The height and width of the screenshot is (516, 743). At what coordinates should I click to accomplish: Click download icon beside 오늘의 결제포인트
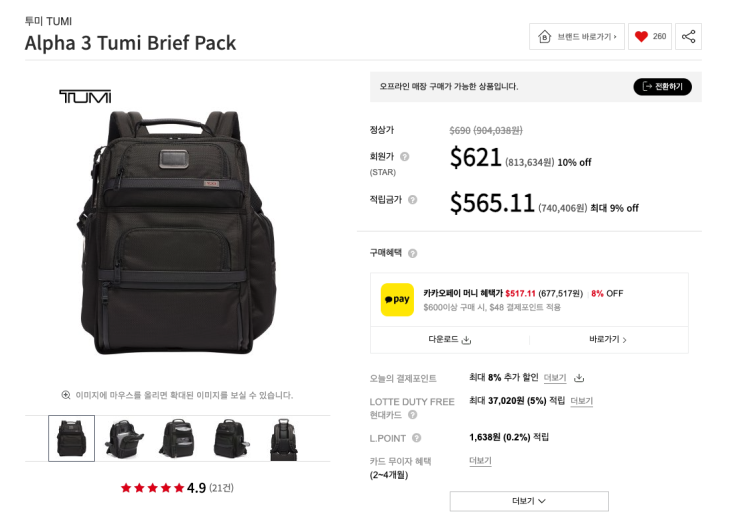click(x=579, y=378)
